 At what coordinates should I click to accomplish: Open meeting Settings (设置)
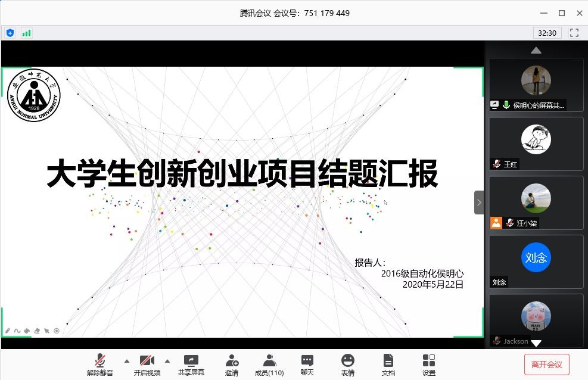[428, 365]
